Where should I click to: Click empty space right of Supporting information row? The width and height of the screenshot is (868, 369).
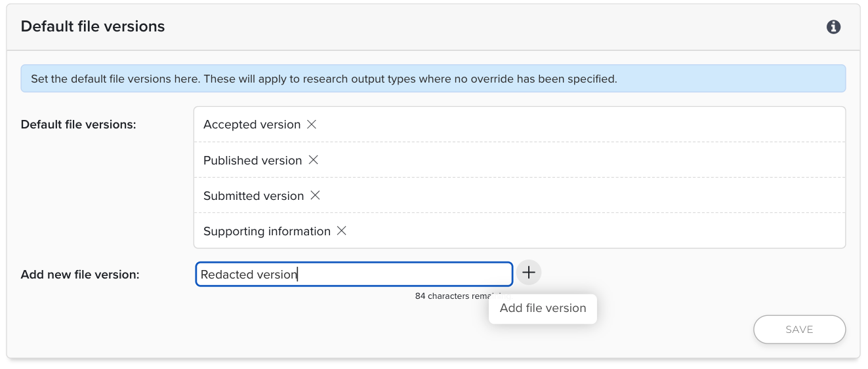(590, 231)
